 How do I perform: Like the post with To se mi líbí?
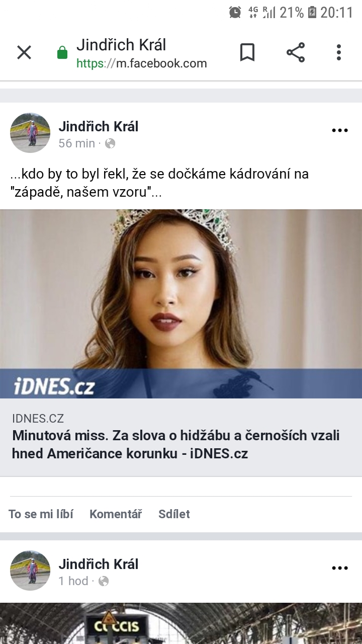click(41, 514)
